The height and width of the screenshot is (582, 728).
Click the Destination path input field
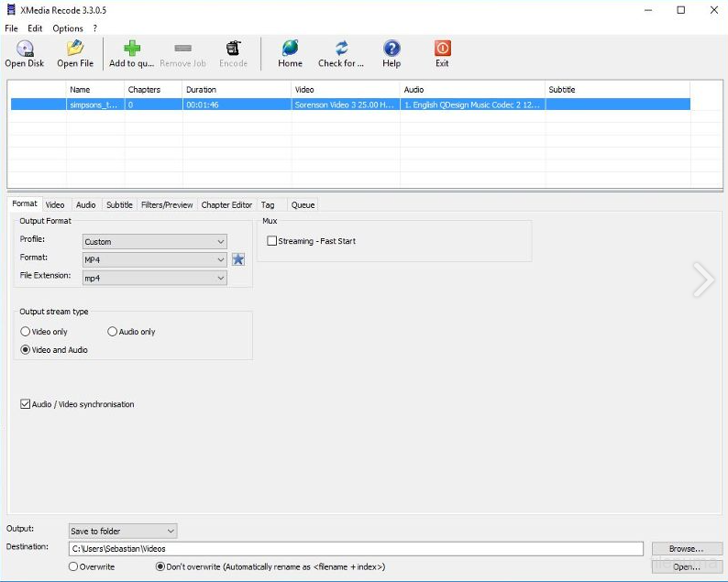tap(356, 549)
